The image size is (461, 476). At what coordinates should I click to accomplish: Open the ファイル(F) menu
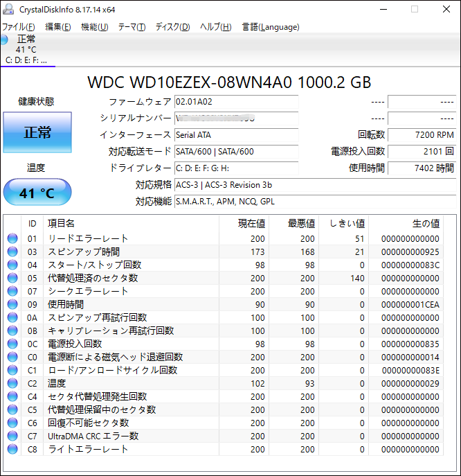click(18, 27)
